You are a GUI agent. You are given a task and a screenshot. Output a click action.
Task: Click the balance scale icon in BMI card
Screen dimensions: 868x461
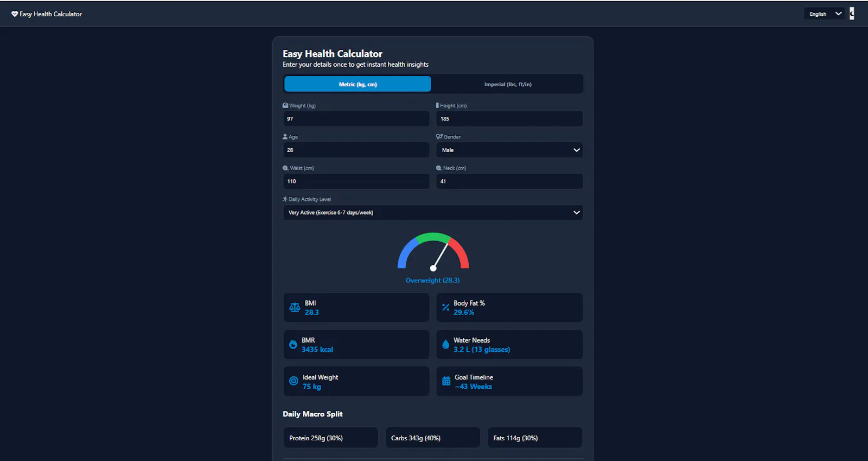pos(295,307)
